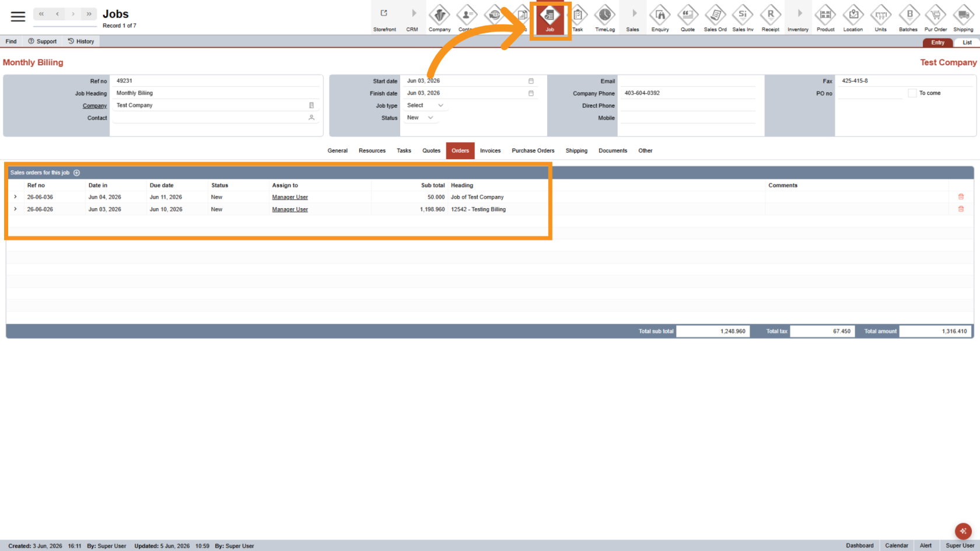Click the Job Heading input field
The width and height of the screenshot is (980, 551).
point(216,93)
